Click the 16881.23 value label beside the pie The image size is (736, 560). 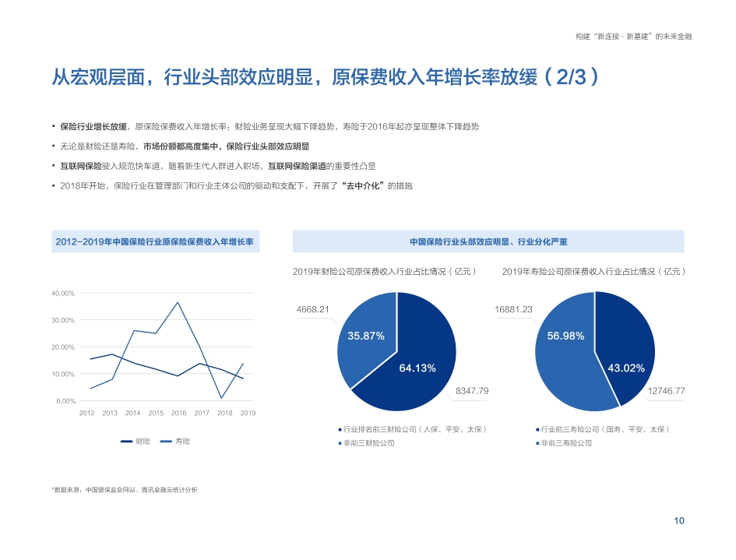click(x=512, y=309)
